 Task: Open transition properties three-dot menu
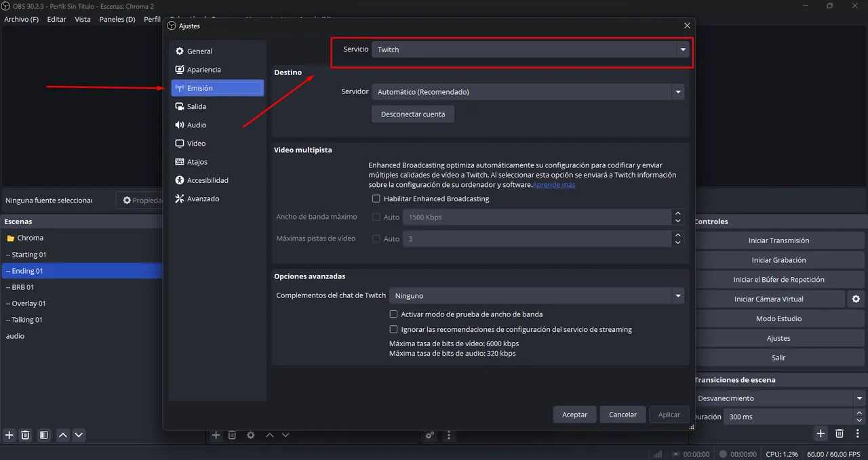[858, 433]
